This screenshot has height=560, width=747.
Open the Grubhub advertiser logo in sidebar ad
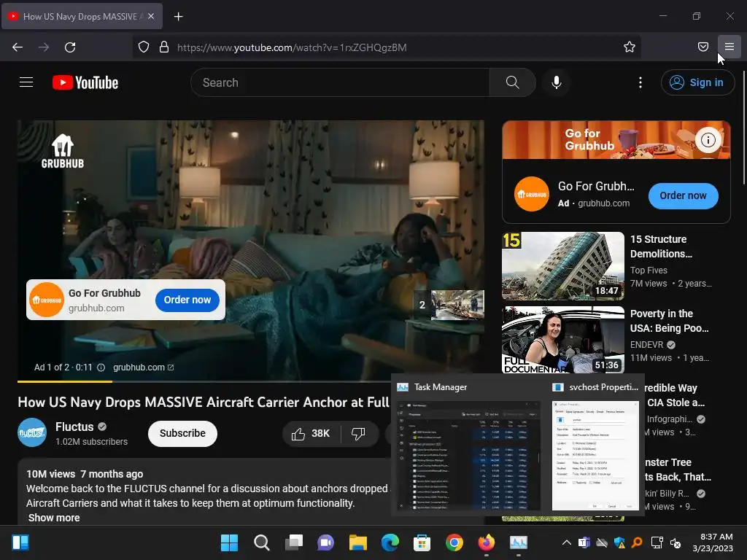(x=532, y=194)
